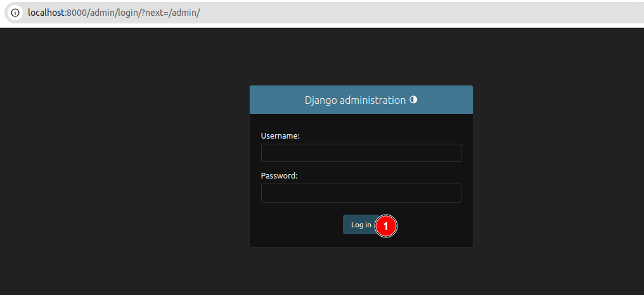This screenshot has height=295, width=644.
Task: Focus the Password input field
Action: point(361,193)
